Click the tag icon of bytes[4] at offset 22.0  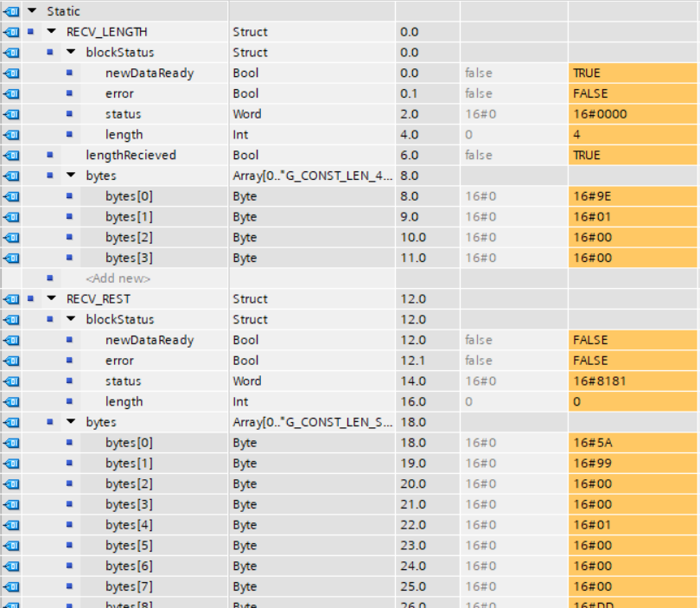coord(11,525)
